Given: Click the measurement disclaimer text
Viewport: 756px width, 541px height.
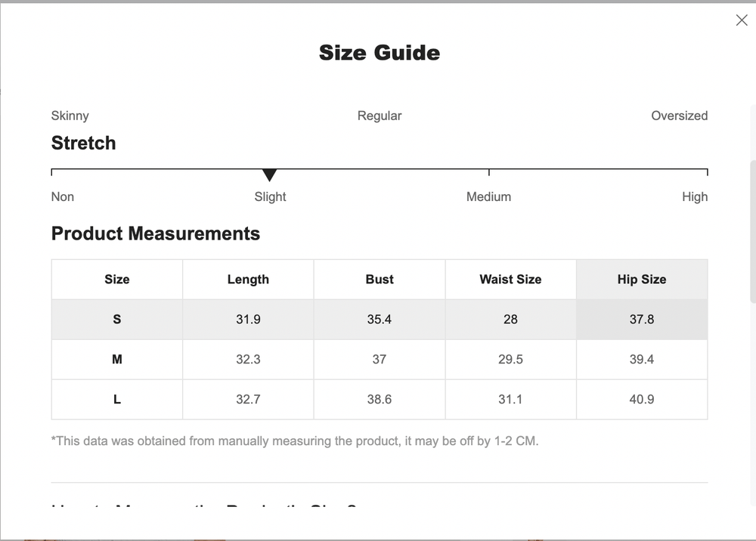Looking at the screenshot, I should coord(295,441).
